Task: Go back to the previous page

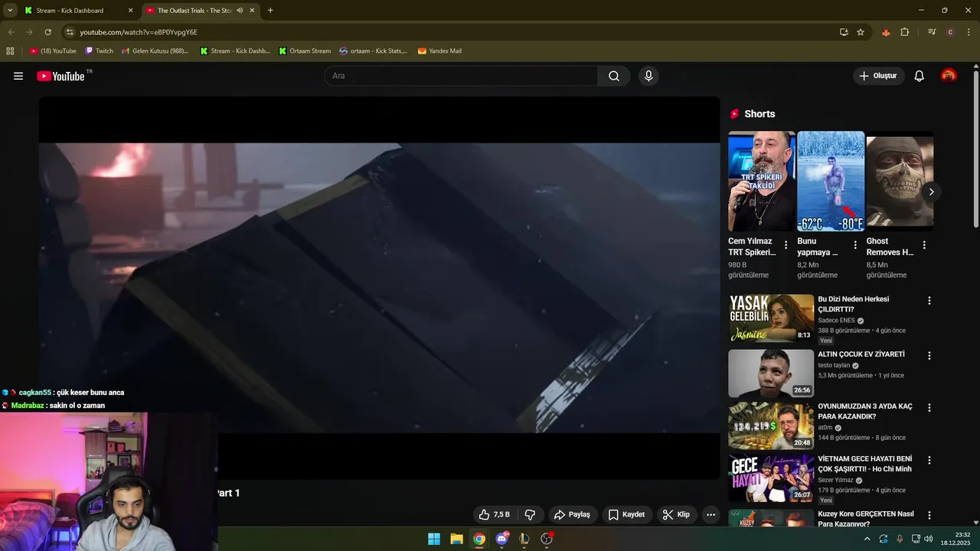Action: point(11,32)
